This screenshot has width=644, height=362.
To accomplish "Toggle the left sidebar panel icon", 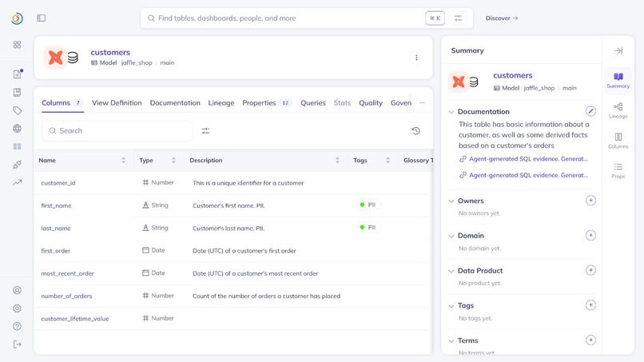I will click(41, 18).
